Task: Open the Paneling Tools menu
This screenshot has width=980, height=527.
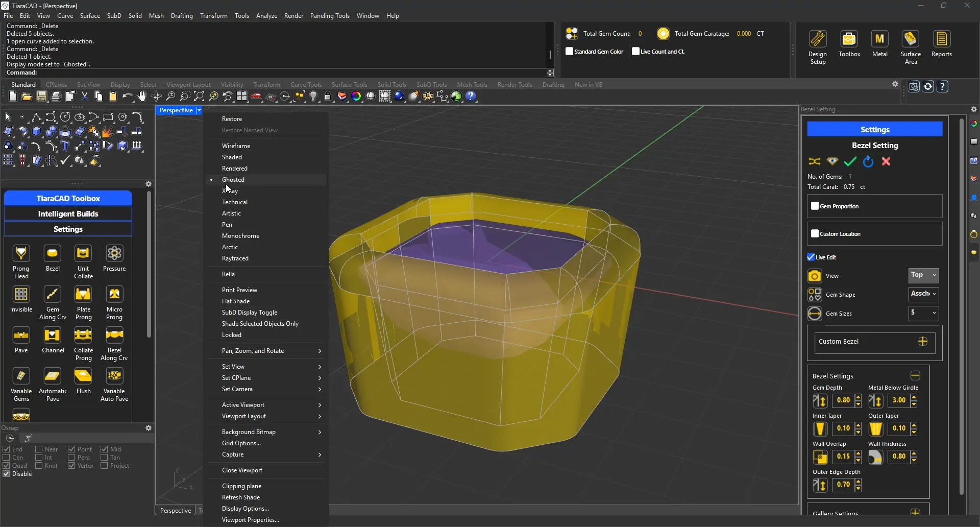Action: click(330, 16)
